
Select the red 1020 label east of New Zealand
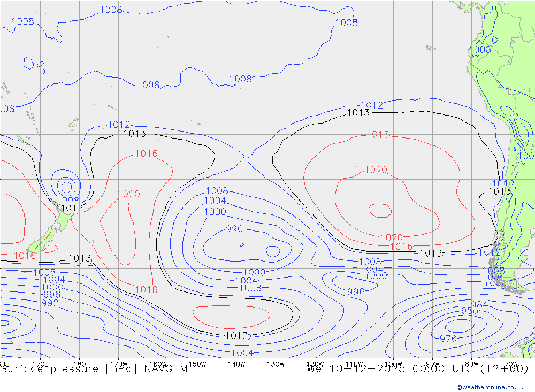click(x=129, y=194)
